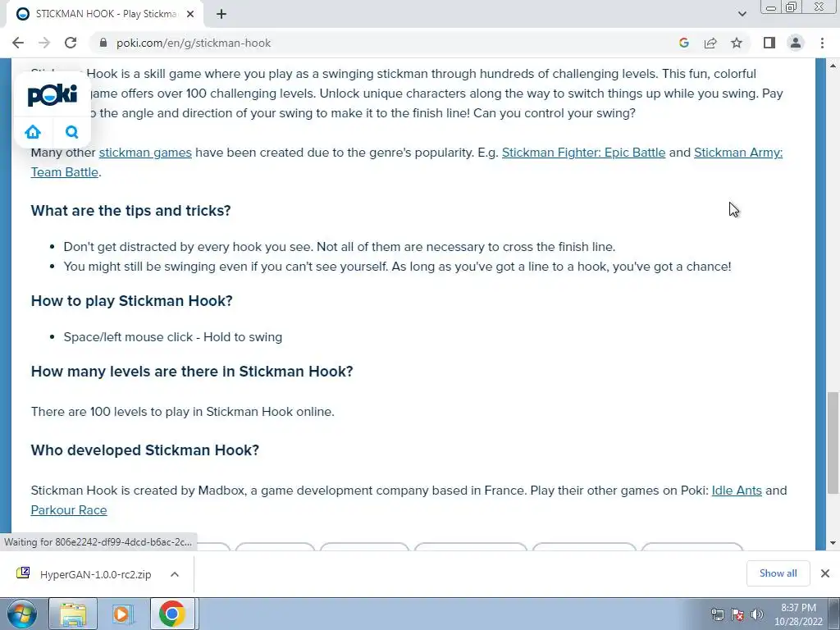840x630 pixels.
Task: Select the STICKMAN HOOK tab
Action: pyautogui.click(x=104, y=14)
